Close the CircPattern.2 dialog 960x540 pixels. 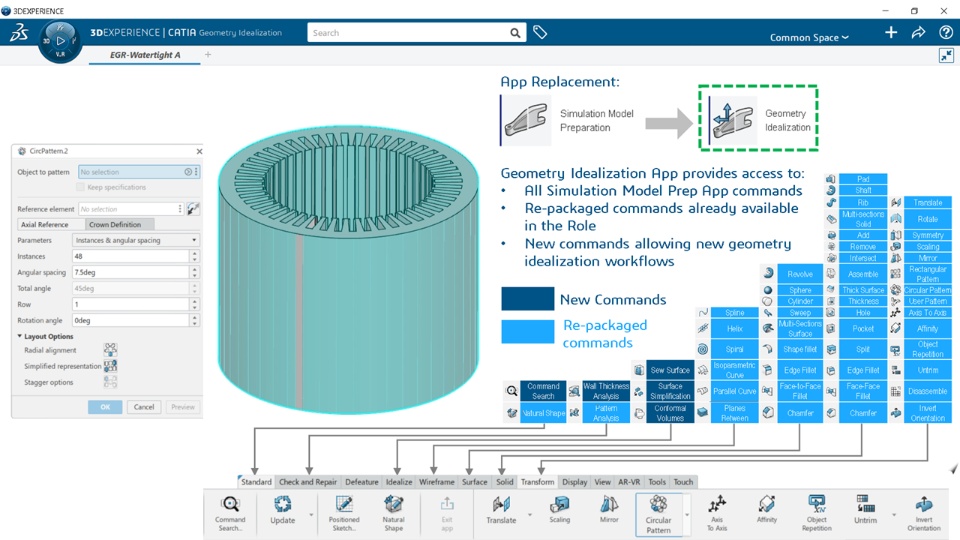click(x=199, y=151)
